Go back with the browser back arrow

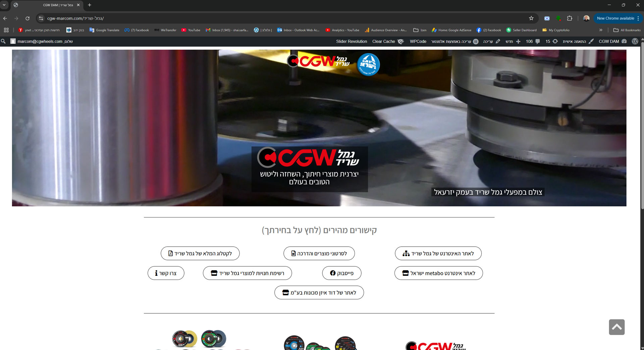click(5, 18)
